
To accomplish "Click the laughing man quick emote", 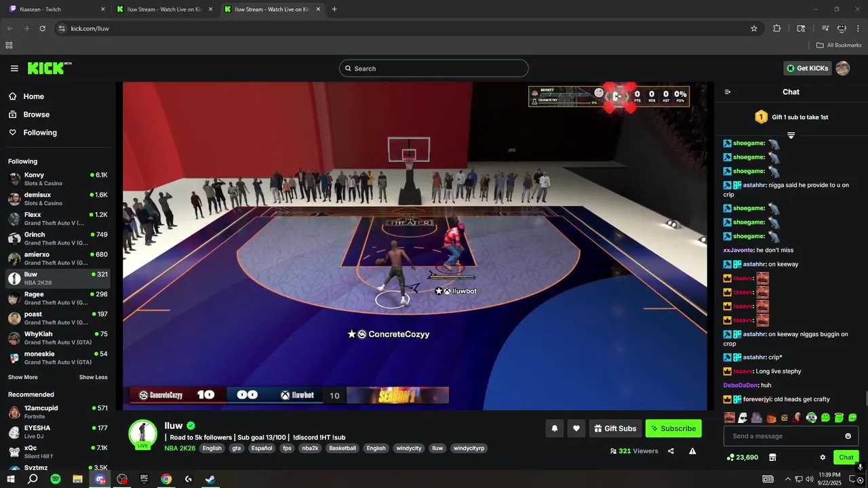I will tap(730, 418).
